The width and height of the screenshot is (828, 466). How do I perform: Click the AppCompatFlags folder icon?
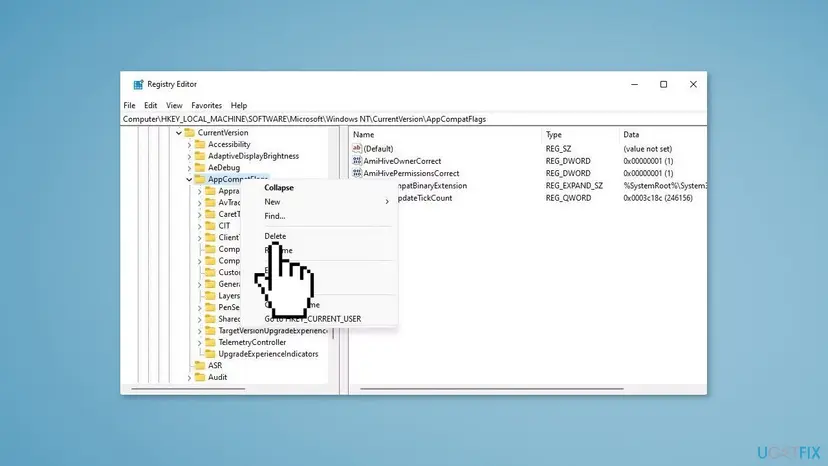tap(200, 179)
